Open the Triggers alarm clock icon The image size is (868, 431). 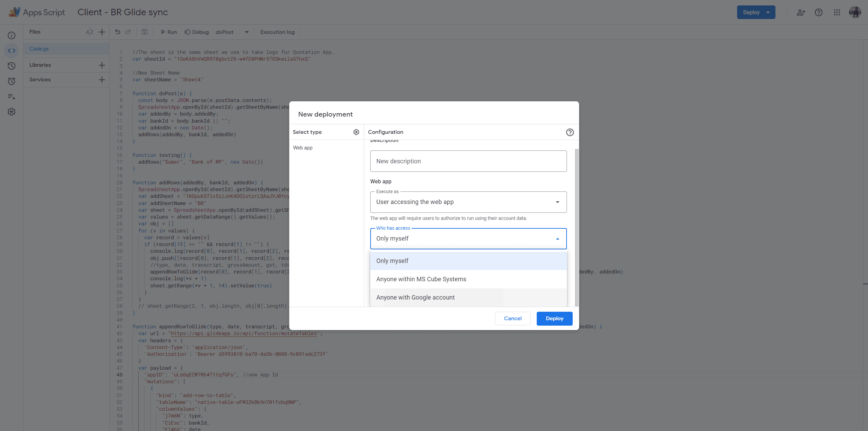click(x=12, y=81)
